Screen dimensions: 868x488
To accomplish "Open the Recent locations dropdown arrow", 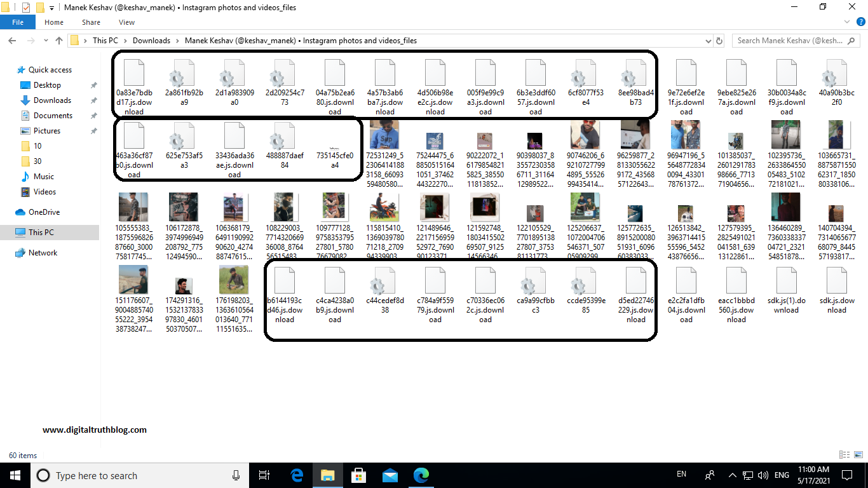I will click(46, 41).
